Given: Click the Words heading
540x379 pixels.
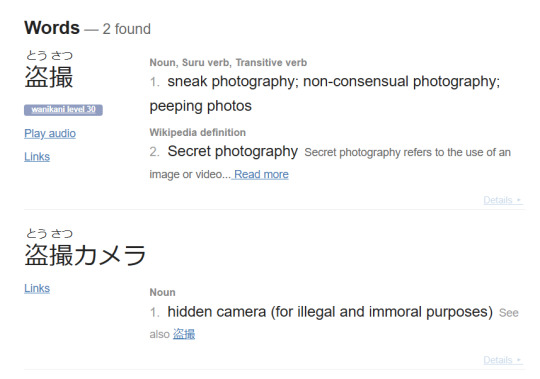Looking at the screenshot, I should pyautogui.click(x=52, y=28).
